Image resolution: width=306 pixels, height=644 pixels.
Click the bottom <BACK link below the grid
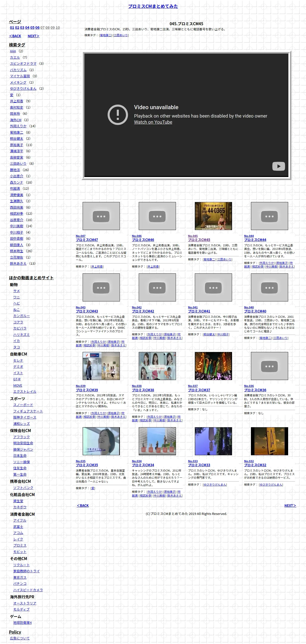pos(83,506)
